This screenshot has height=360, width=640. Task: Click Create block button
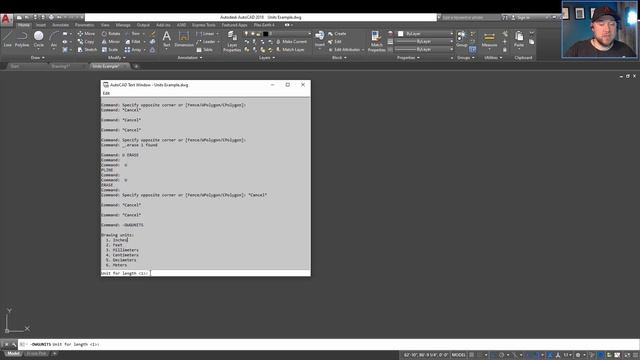337,33
